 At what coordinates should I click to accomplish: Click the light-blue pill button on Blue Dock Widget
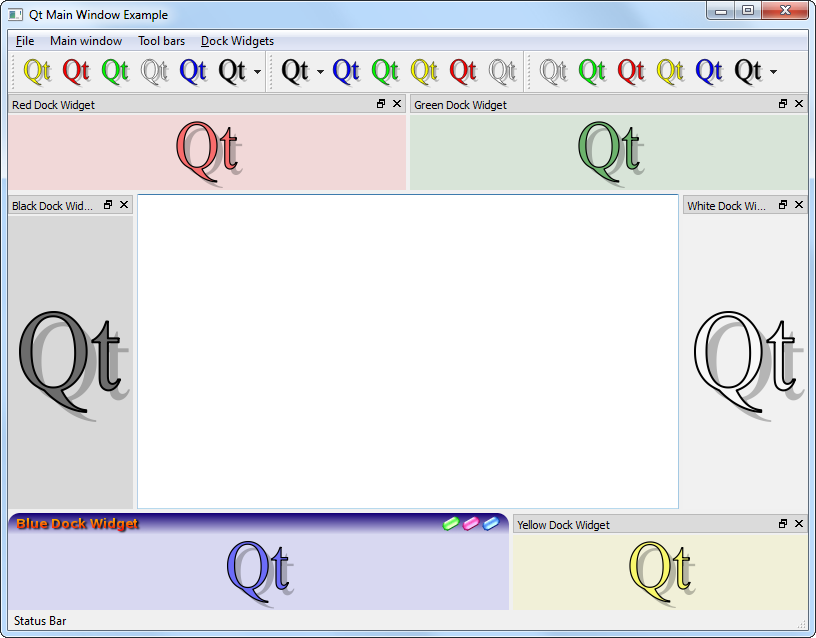[490, 523]
